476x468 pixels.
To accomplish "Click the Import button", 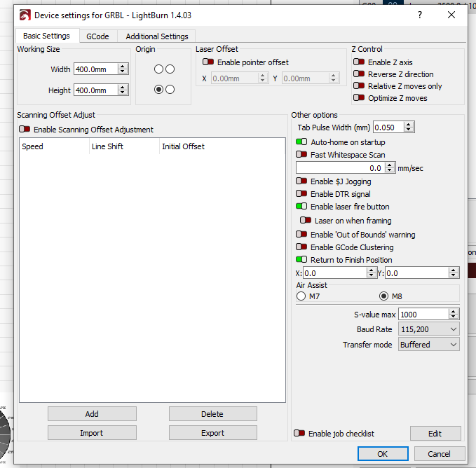I will (92, 432).
